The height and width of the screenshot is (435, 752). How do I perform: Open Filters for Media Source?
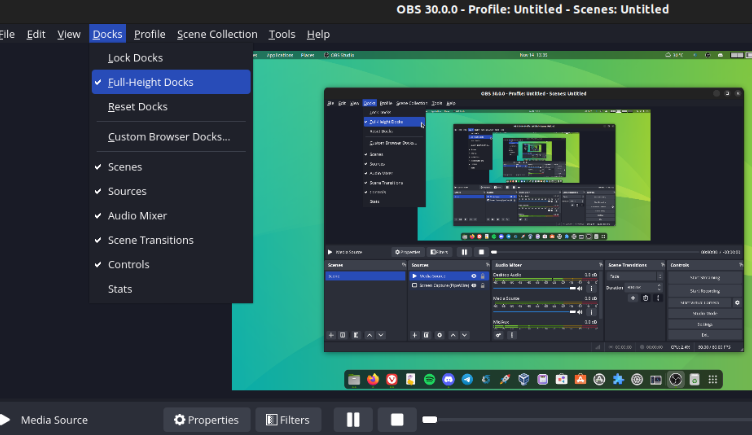(x=288, y=420)
